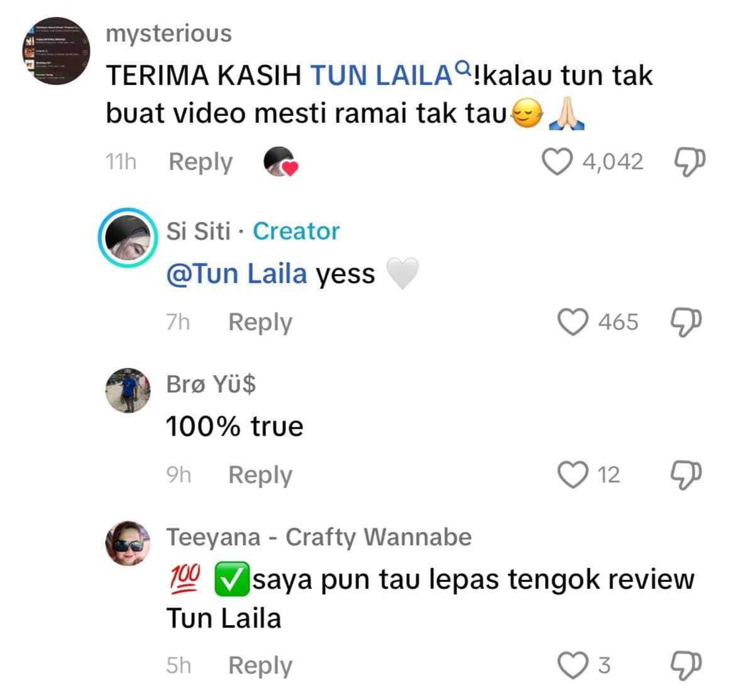Viewport: 735px width, 700px height.
Task: Open the mysterious user's profile picture
Action: (56, 51)
